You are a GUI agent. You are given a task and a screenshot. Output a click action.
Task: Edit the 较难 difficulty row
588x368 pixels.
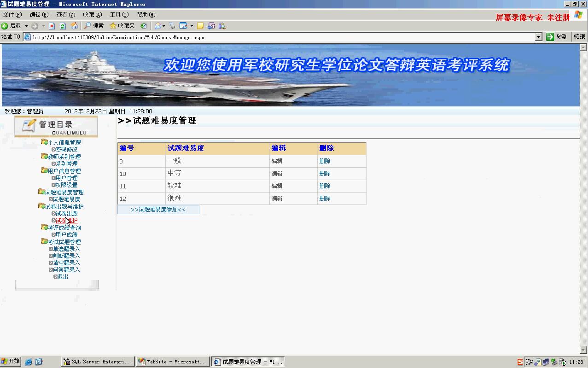[x=277, y=186]
